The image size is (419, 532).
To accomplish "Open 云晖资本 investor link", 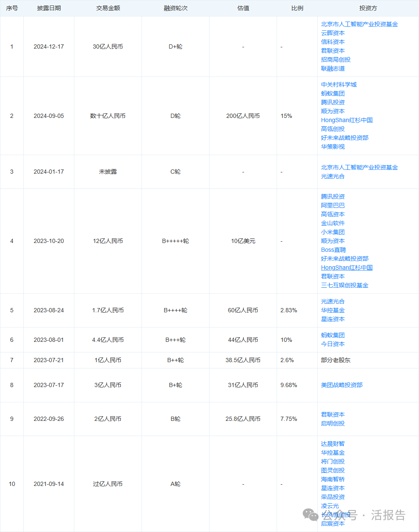I will (333, 33).
